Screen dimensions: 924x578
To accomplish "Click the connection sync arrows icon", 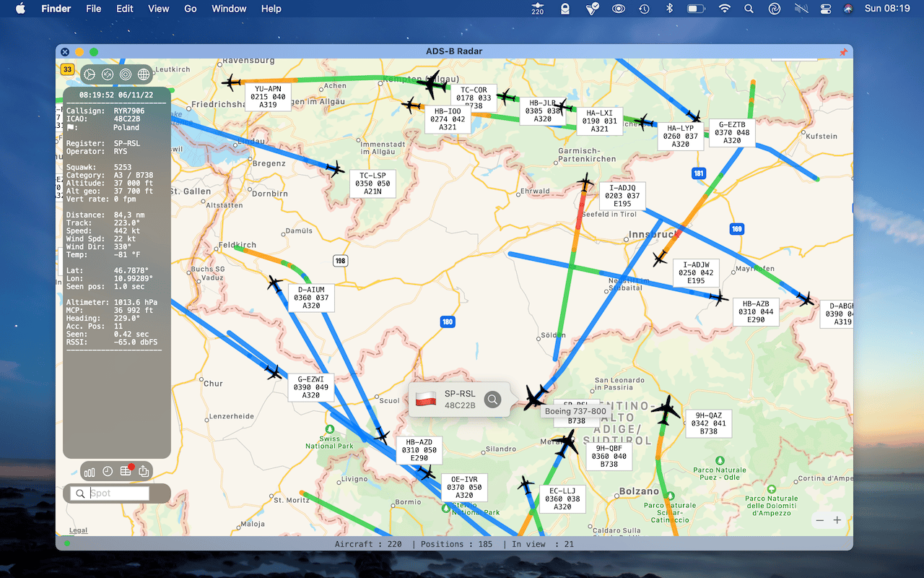I will [x=108, y=74].
